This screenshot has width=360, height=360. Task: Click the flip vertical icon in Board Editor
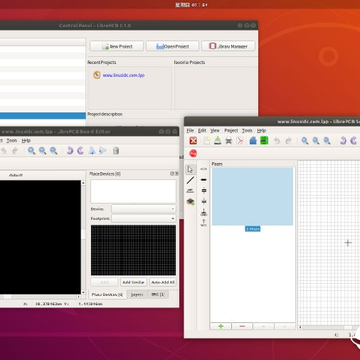point(103,151)
